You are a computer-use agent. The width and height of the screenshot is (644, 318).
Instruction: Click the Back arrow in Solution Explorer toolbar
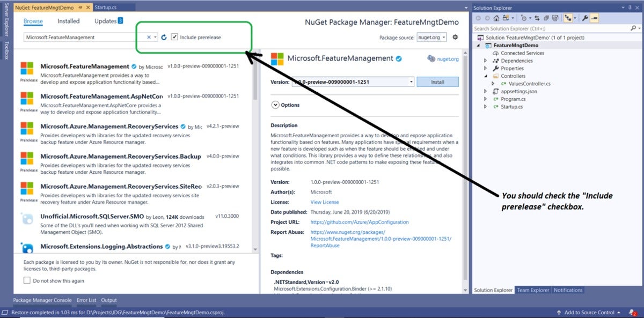[x=478, y=18]
